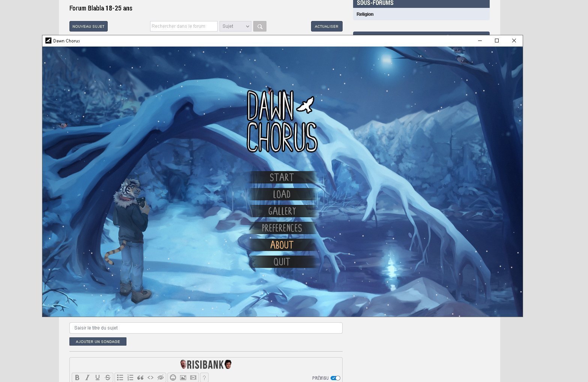The height and width of the screenshot is (382, 588).
Task: Start a new game in Dawn Chorus
Action: click(282, 177)
